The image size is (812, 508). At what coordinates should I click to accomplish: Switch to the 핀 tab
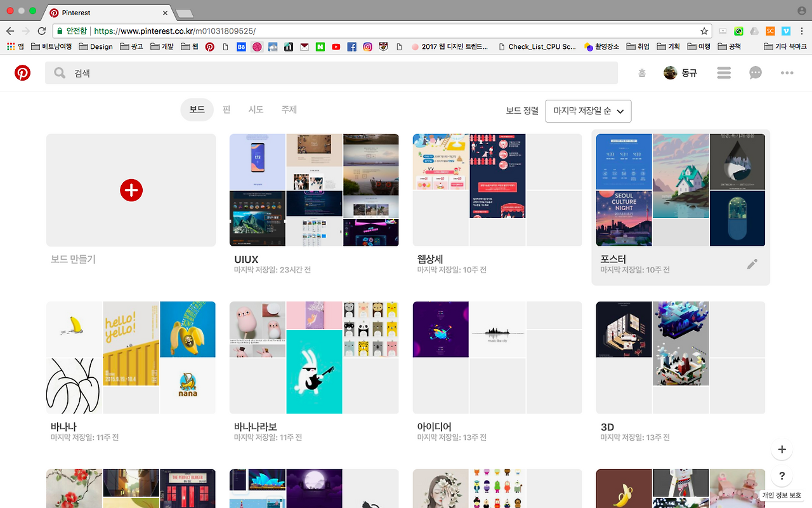(x=226, y=109)
